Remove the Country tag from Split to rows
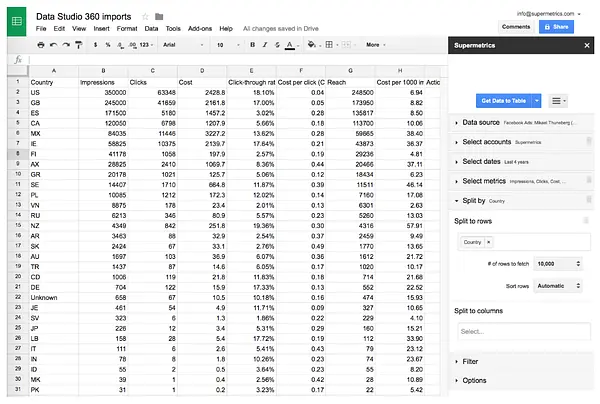This screenshot has height=404, width=600. [489, 242]
